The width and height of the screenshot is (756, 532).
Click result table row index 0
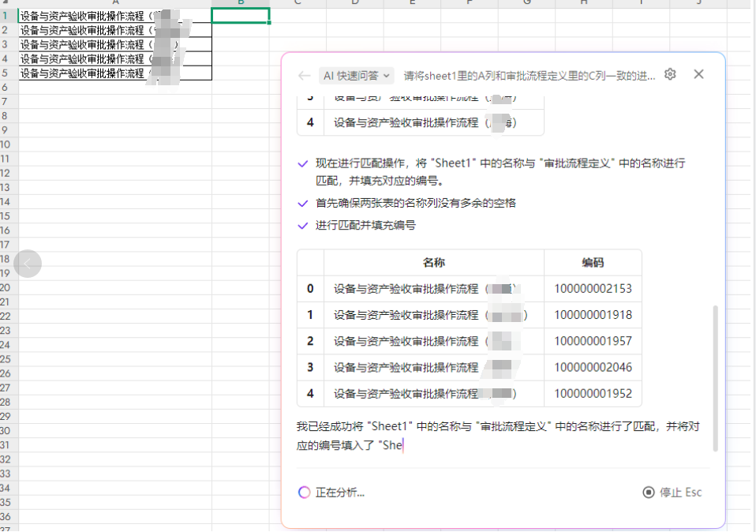310,288
